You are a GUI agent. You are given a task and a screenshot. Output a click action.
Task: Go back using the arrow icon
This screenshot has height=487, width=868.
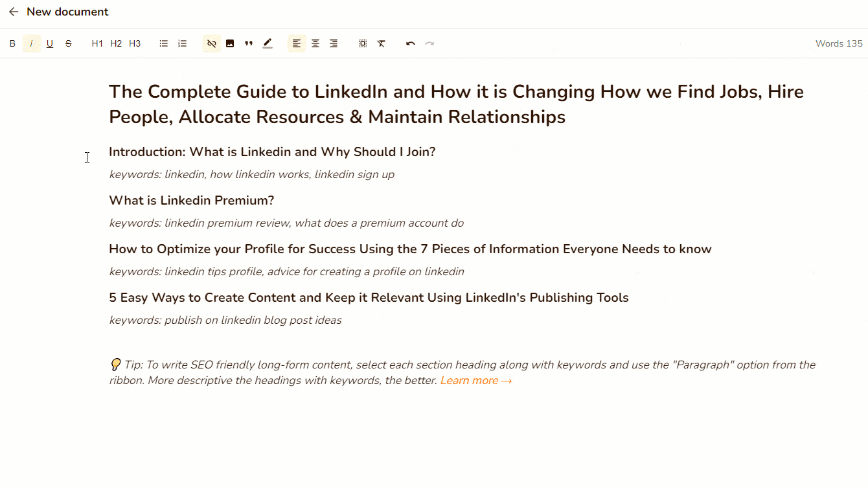click(x=14, y=12)
